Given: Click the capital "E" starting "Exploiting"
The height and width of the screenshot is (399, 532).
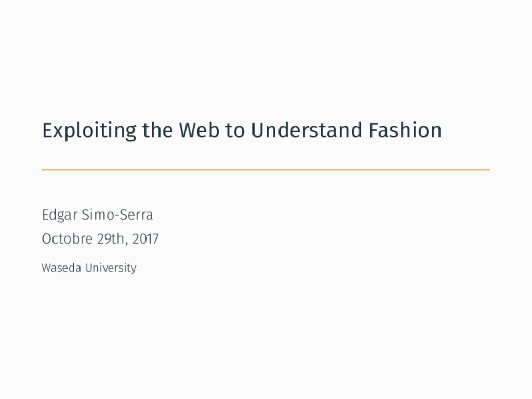Looking at the screenshot, I should click(x=47, y=130).
